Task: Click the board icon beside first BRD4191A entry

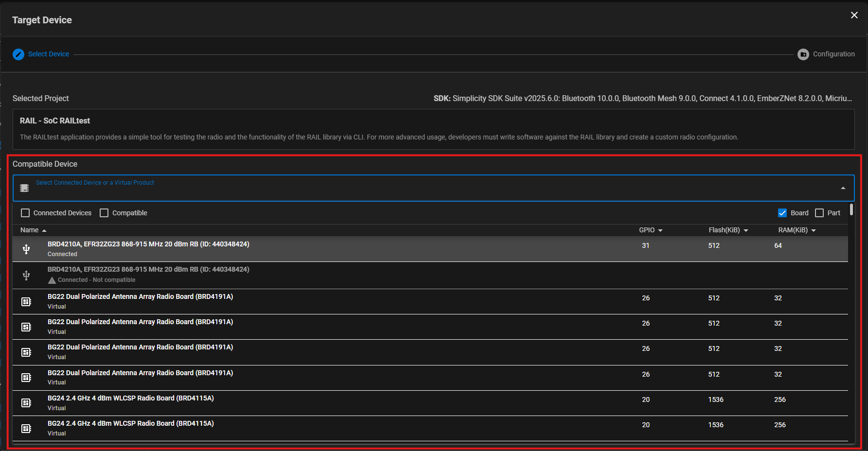Action: pyautogui.click(x=26, y=301)
